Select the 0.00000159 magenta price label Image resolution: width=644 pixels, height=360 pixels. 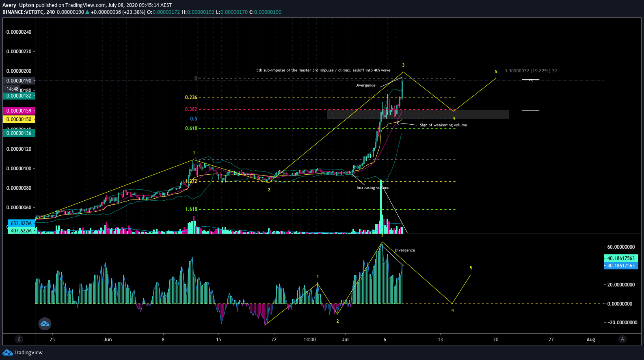pyautogui.click(x=19, y=111)
